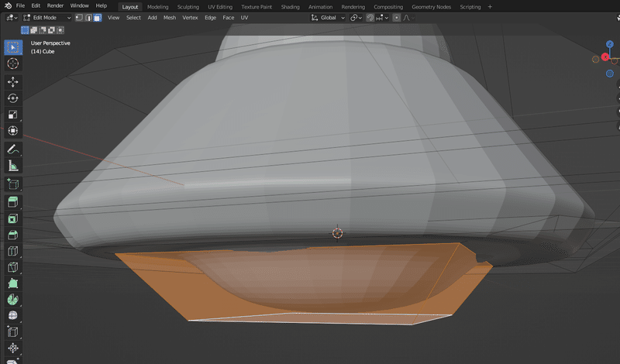Select the Edge Slide tool
620x364 pixels.
click(x=13, y=331)
